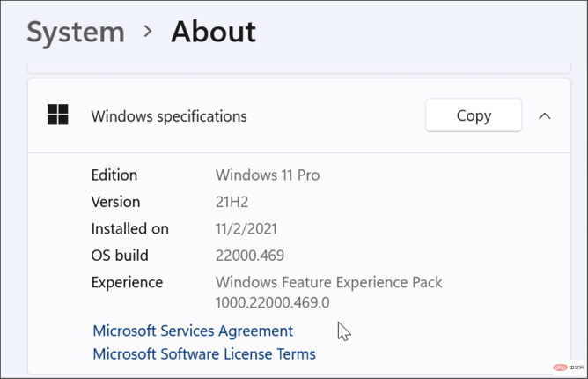Select Windows Feature Experience Pack text
Screen dimensions: 588x379
pos(329,282)
